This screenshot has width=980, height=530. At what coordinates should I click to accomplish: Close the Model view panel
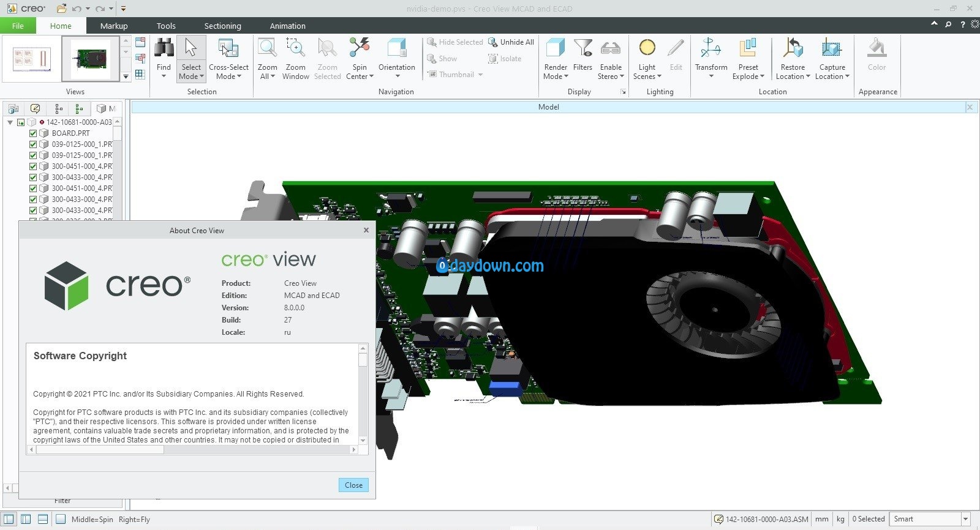point(970,107)
